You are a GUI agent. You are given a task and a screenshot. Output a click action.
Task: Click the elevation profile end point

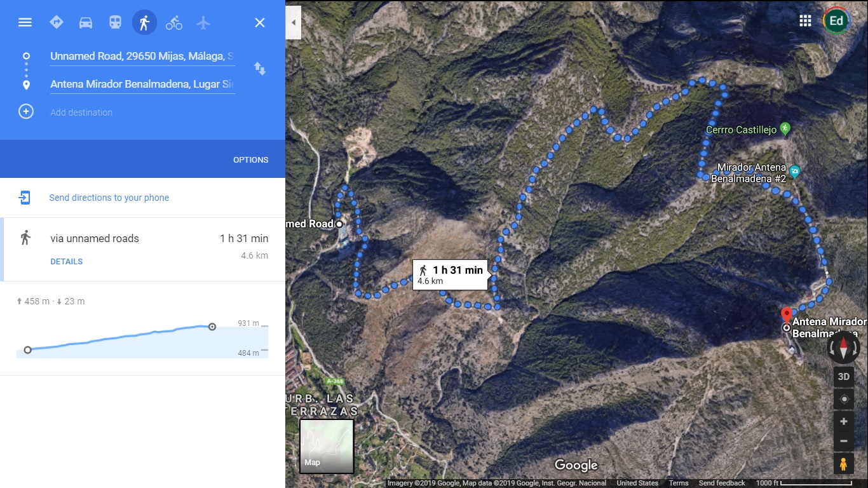coord(212,327)
